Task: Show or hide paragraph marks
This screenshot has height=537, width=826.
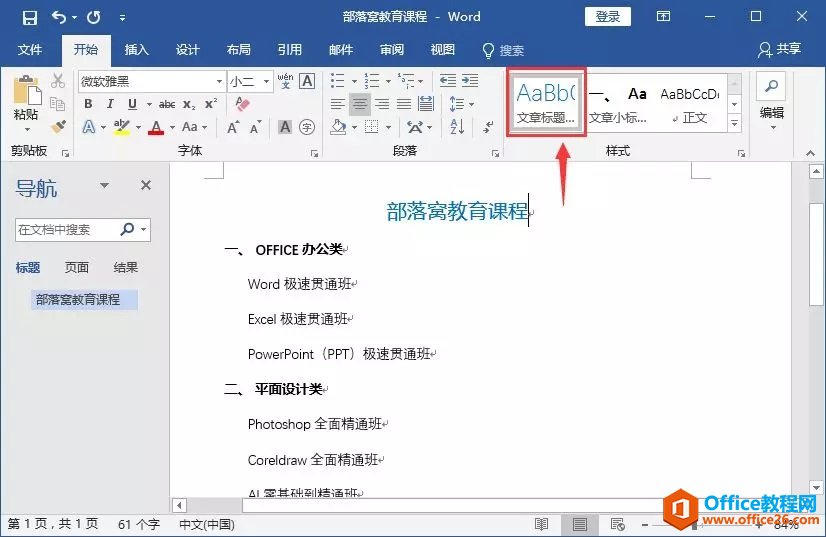Action: 488,126
